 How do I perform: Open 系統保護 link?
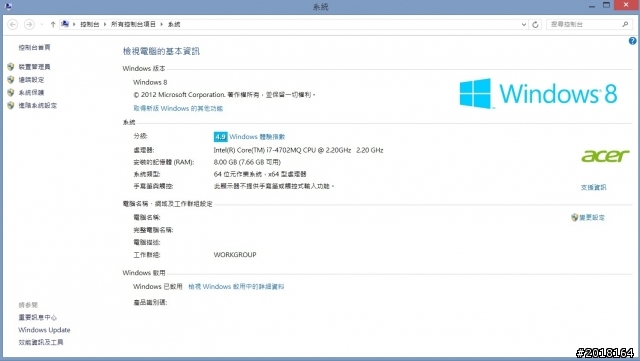click(x=31, y=92)
